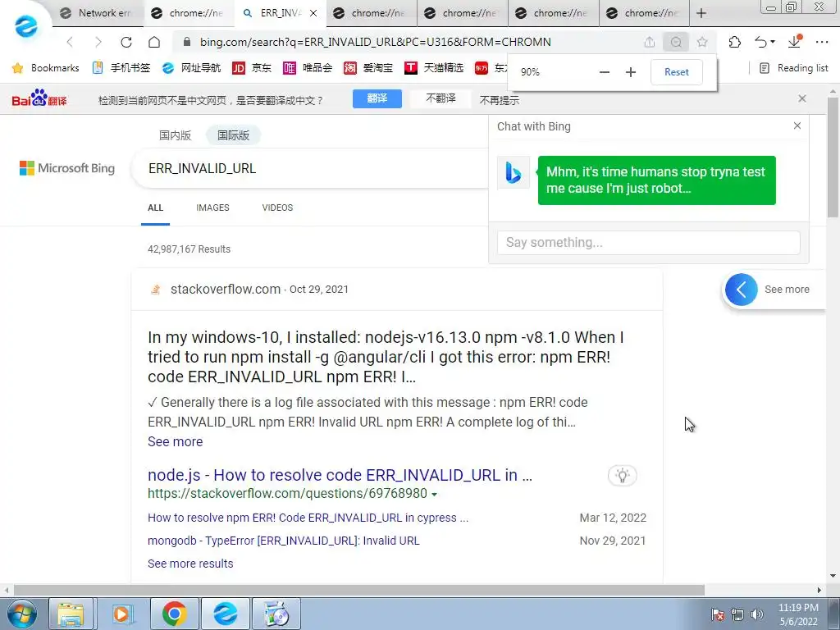Open 网址导航 bookmark
The height and width of the screenshot is (630, 840).
click(x=192, y=68)
